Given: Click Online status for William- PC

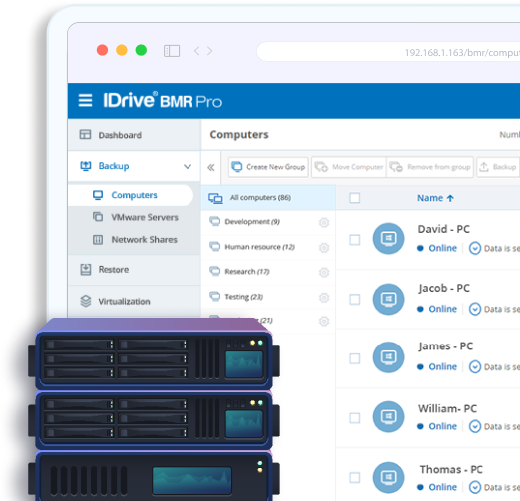Looking at the screenshot, I should [x=437, y=426].
